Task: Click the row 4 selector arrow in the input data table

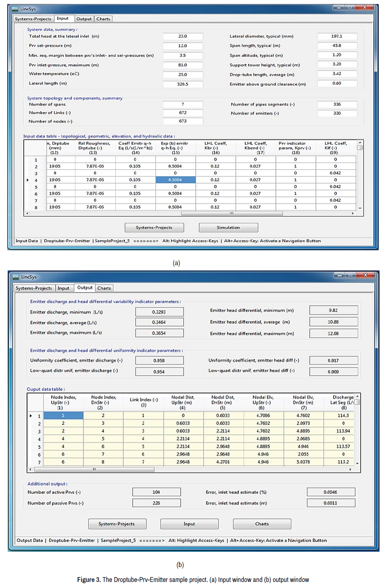Action: [x=27, y=180]
